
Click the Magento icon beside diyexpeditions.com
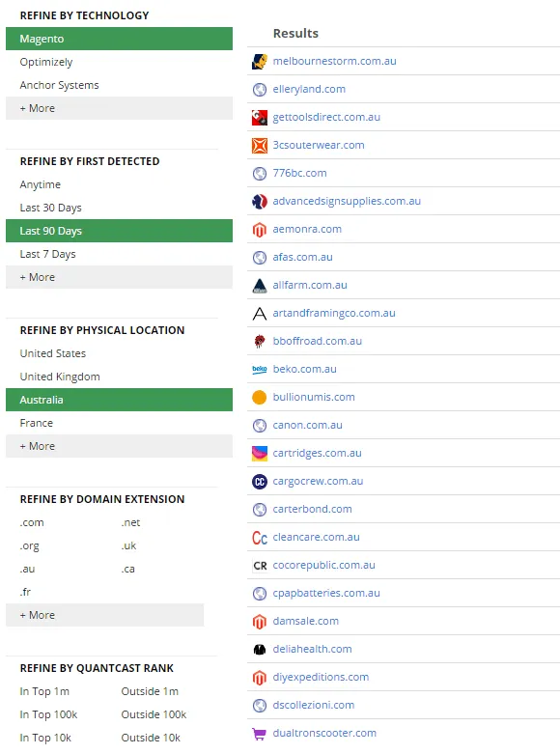tap(260, 677)
